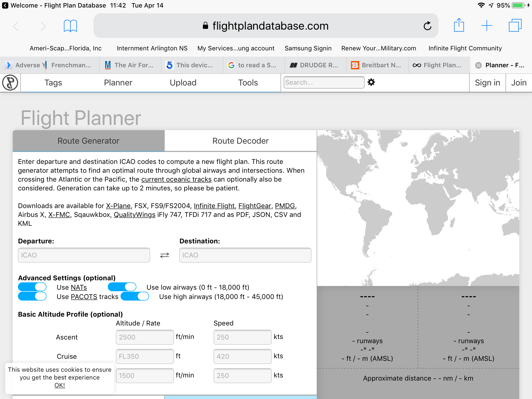This screenshot has width=532, height=399.
Task: Open a new tab with plus icon
Action: 487,26
